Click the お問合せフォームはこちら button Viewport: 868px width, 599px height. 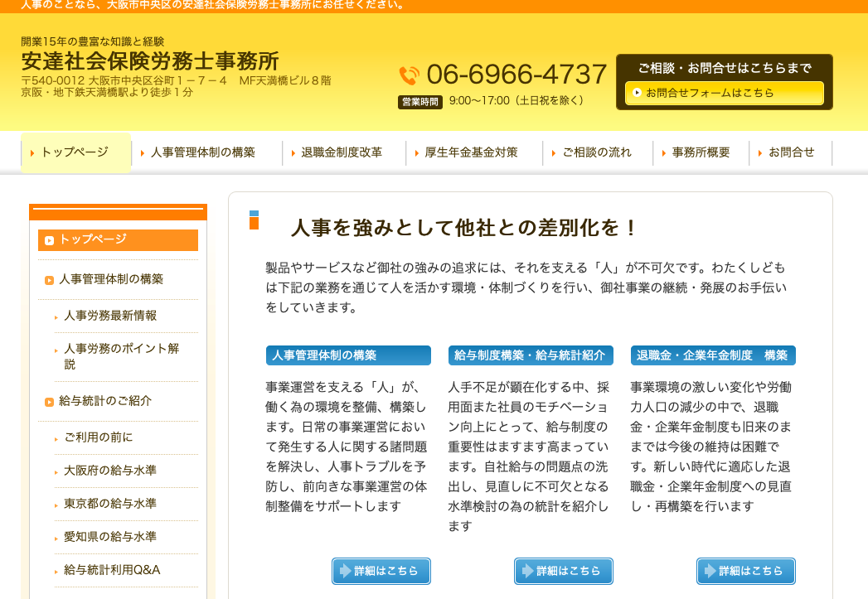tap(723, 94)
